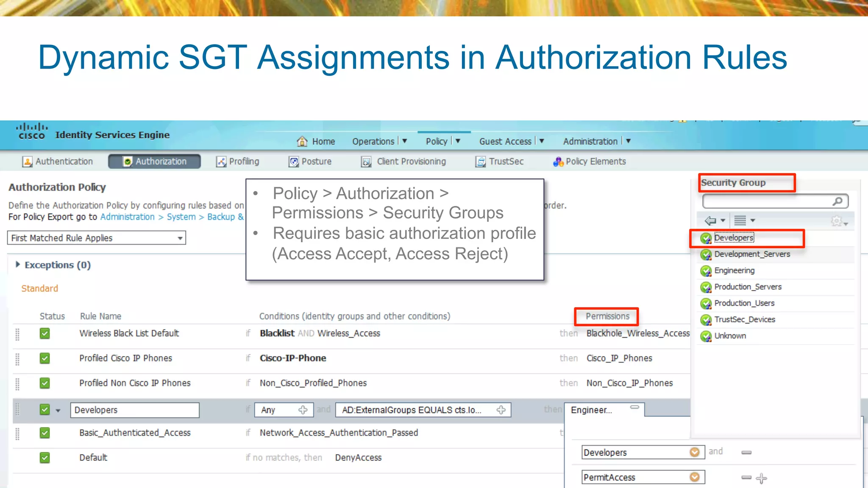Open the Authentication tab icon
Viewport: 868px width, 488px height.
(x=27, y=162)
